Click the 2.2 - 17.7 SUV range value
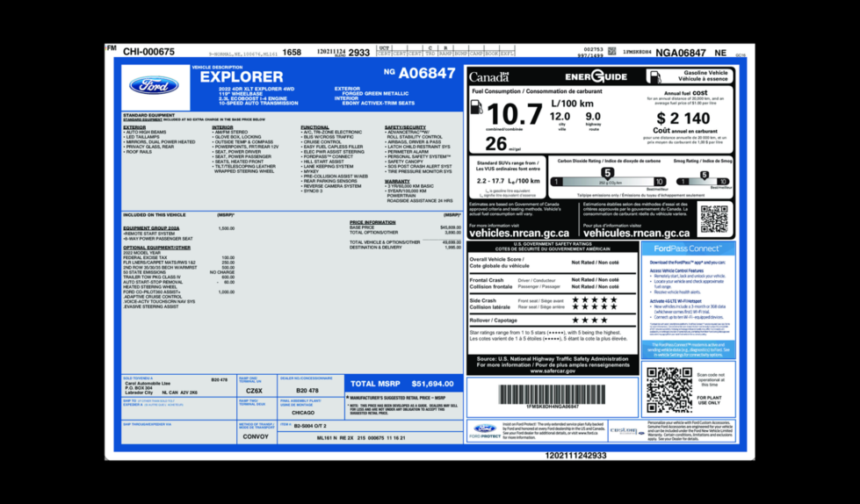Viewport: 860px width, 504px height. point(508,181)
